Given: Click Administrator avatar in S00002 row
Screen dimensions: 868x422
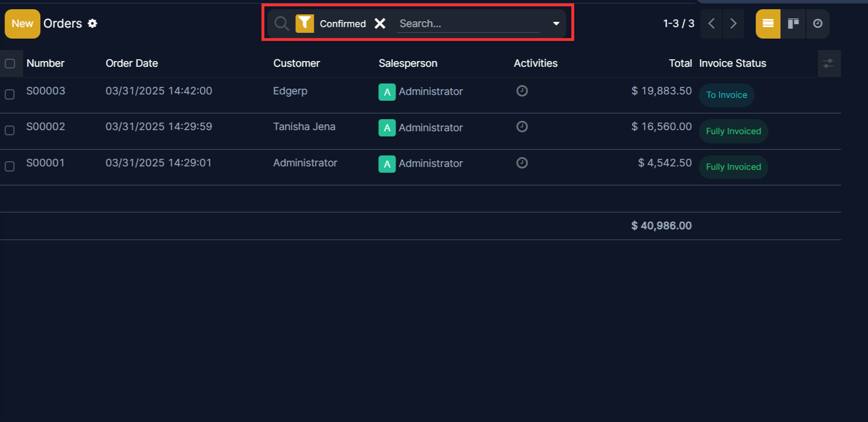Looking at the screenshot, I should pos(387,128).
